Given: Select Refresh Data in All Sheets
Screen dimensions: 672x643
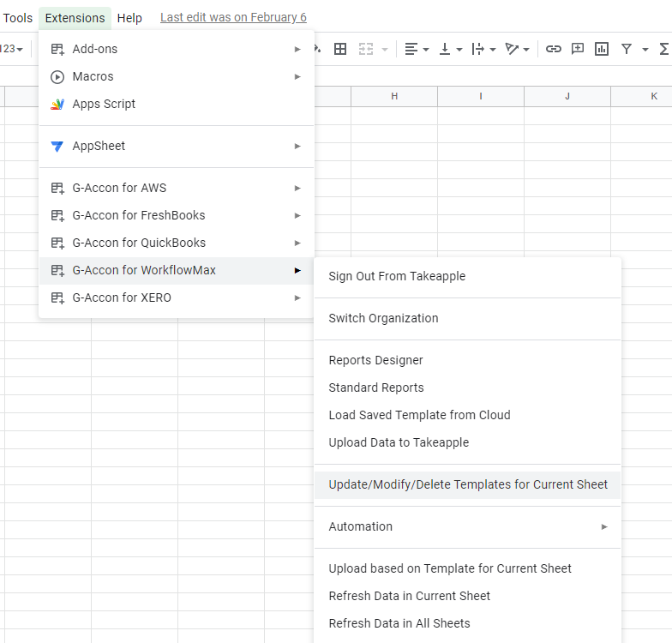Looking at the screenshot, I should click(x=468, y=624).
